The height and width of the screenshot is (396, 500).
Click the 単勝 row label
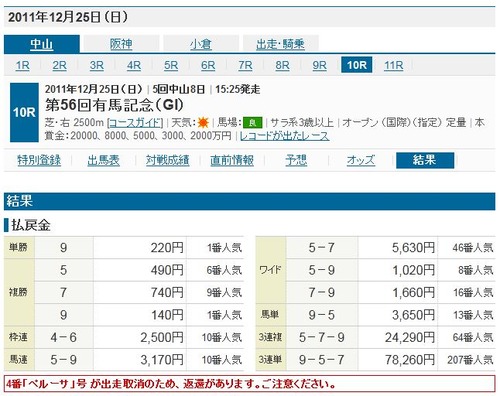[19, 248]
